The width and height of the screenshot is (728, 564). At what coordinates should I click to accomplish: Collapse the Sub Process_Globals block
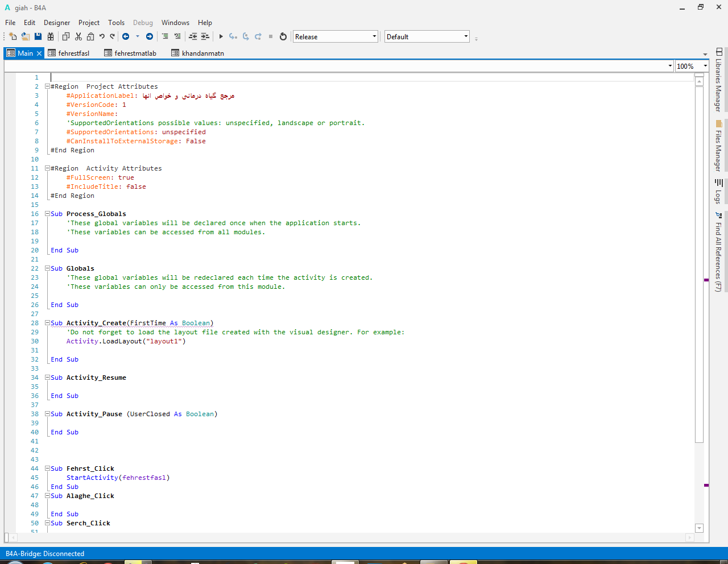48,214
